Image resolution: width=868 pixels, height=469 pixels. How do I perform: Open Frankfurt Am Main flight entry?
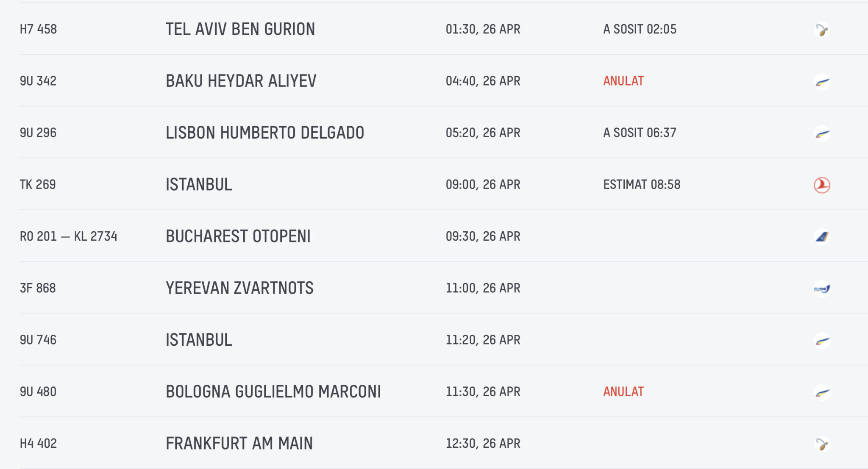239,444
